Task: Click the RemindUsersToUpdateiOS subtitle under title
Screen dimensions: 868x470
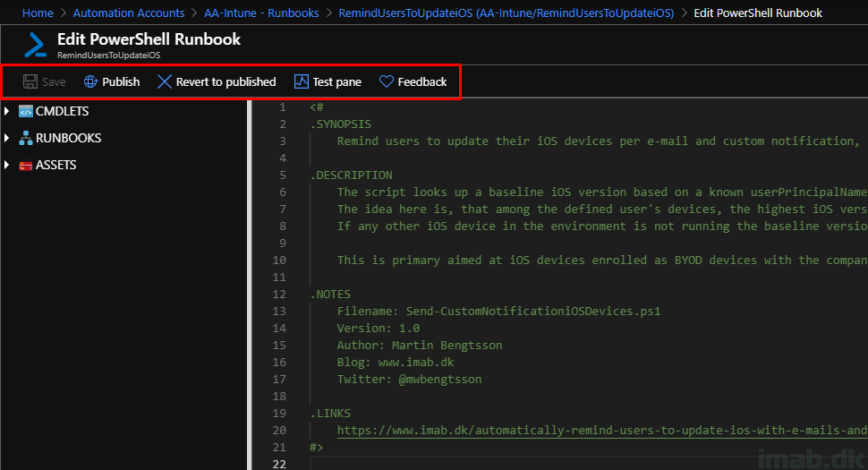Action: pyautogui.click(x=108, y=56)
